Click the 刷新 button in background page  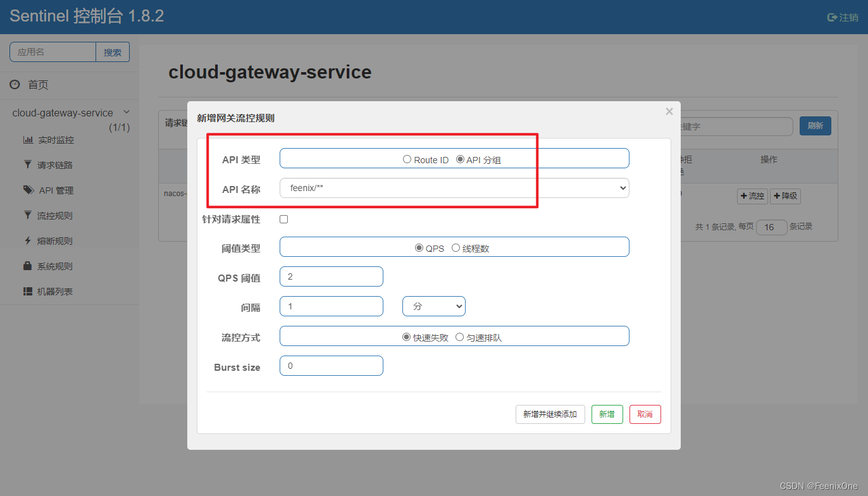click(815, 126)
